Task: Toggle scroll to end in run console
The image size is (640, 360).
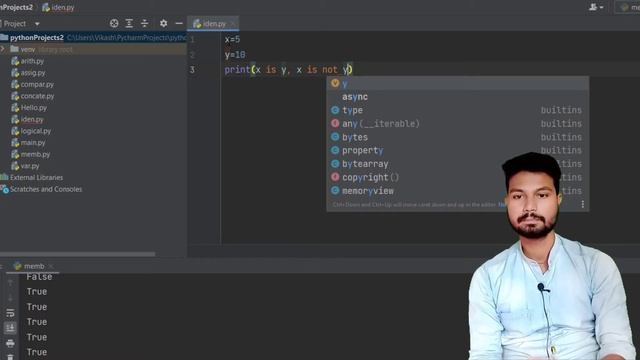Action: coord(10,328)
